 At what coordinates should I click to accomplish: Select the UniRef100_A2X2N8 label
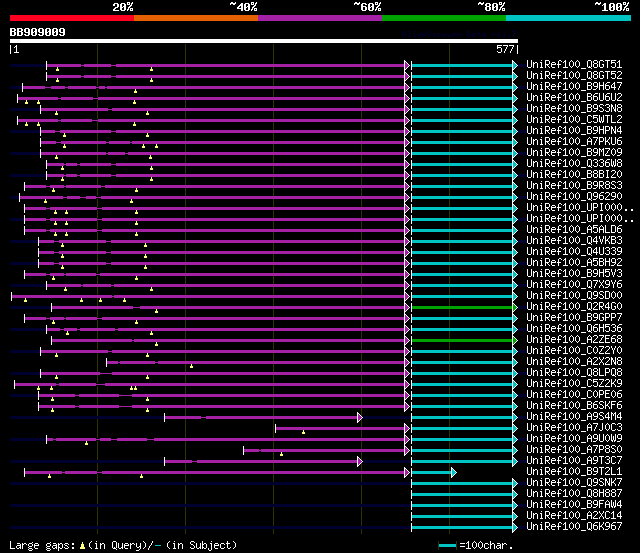[574, 362]
